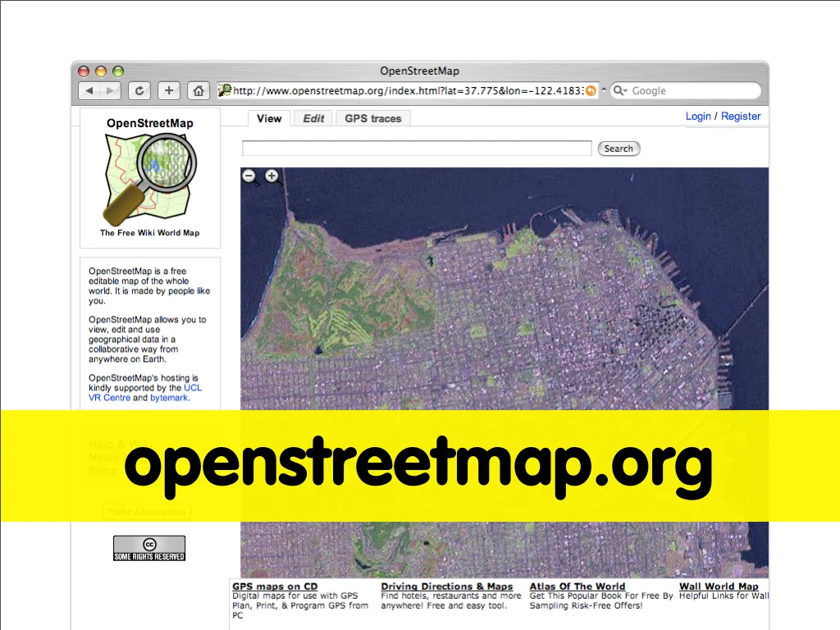Switch to the View tab
Screen dimensions: 840x630
click(269, 118)
